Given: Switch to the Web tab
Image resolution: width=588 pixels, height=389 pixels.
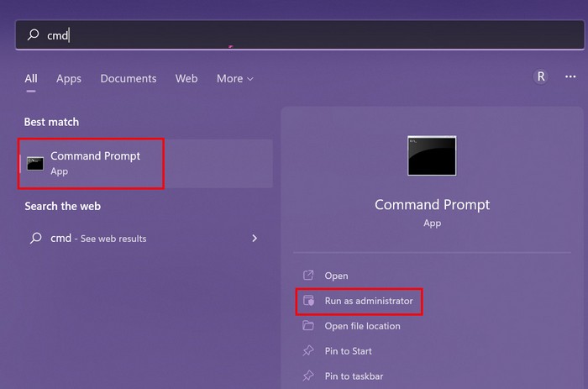Looking at the screenshot, I should (x=186, y=78).
